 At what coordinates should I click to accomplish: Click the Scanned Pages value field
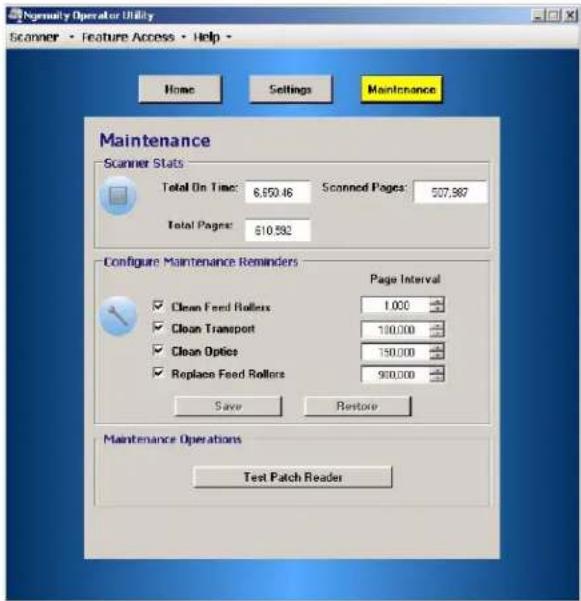coord(450,192)
